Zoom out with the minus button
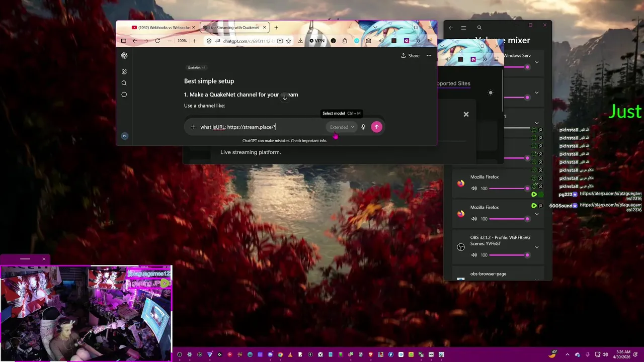Viewport: 644px width, 362px height. (170, 41)
